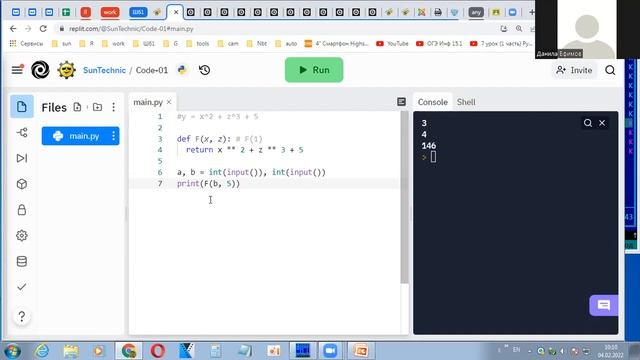Select the Files sidebar icon
Screen dimensions: 640x360
[22, 107]
